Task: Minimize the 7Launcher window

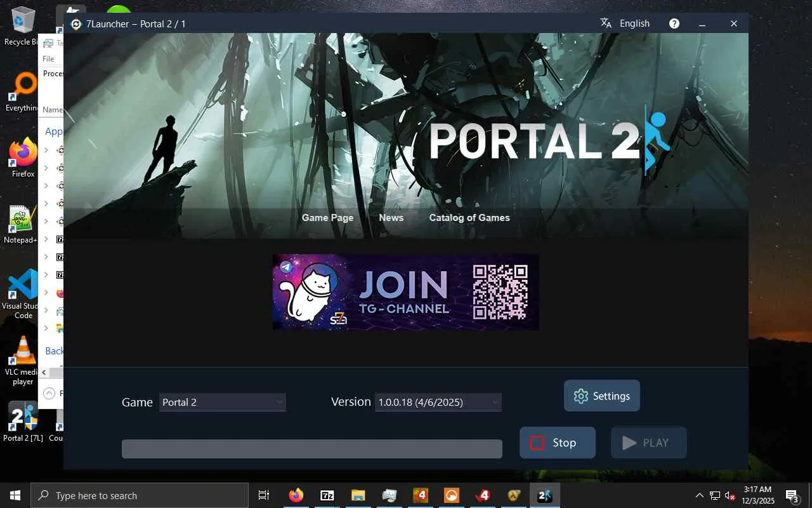Action: [x=702, y=23]
